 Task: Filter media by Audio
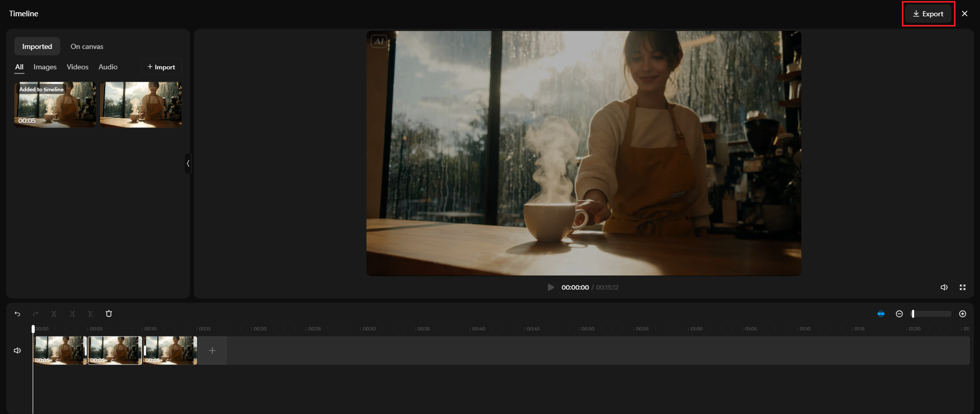coord(108,67)
